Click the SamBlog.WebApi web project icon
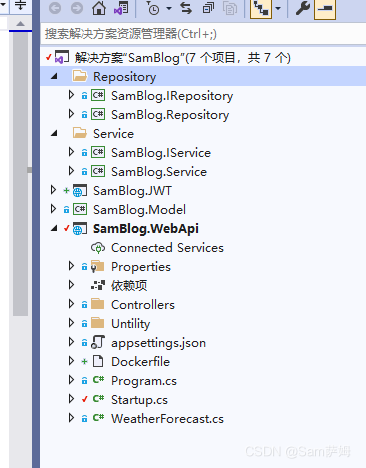This screenshot has width=366, height=468. pos(80,229)
